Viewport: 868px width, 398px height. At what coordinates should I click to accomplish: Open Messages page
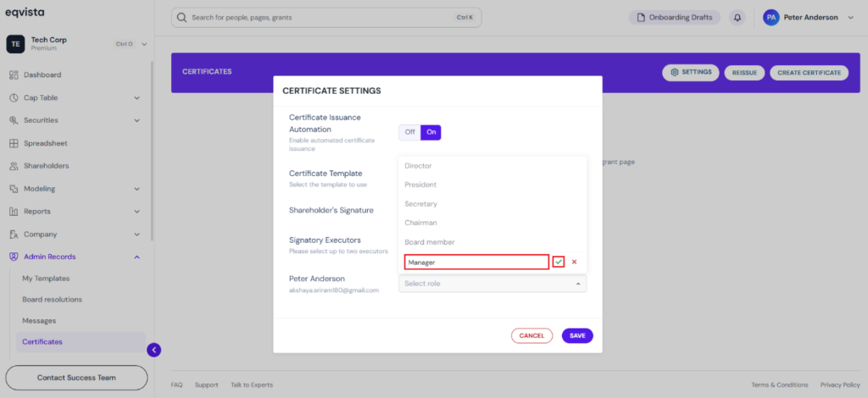[x=39, y=321]
